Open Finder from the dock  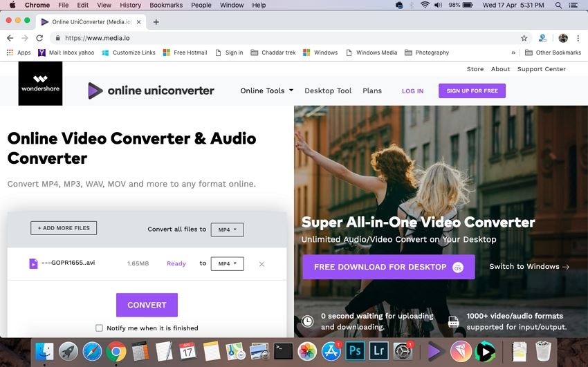44,351
